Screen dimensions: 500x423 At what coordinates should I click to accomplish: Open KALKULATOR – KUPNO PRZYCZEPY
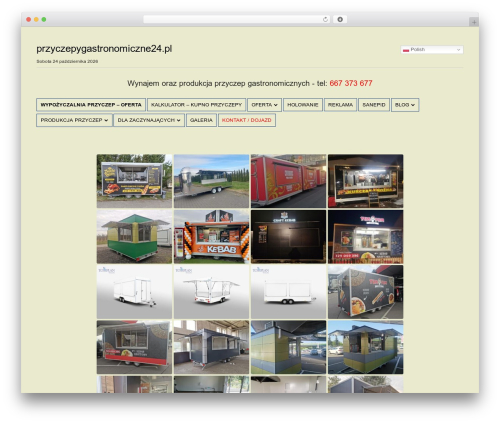[x=196, y=105]
